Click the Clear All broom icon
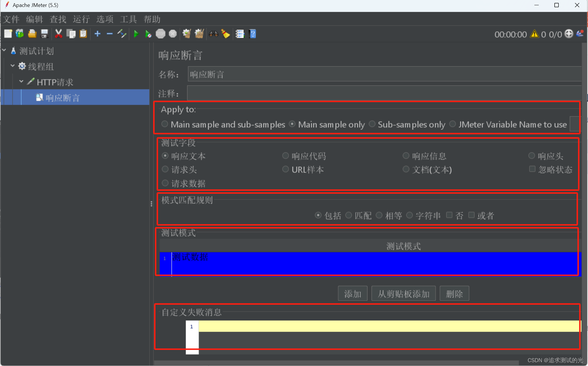The height and width of the screenshot is (366, 588). click(199, 34)
